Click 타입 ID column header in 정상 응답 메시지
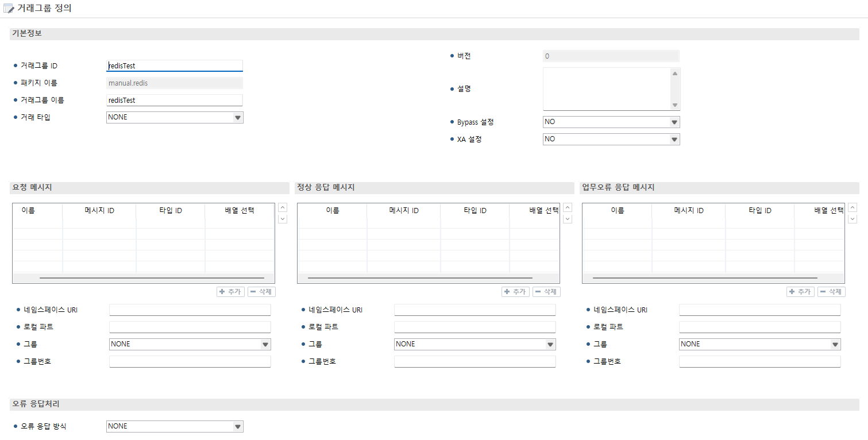Screen dimensions: 868x440 tap(474, 211)
